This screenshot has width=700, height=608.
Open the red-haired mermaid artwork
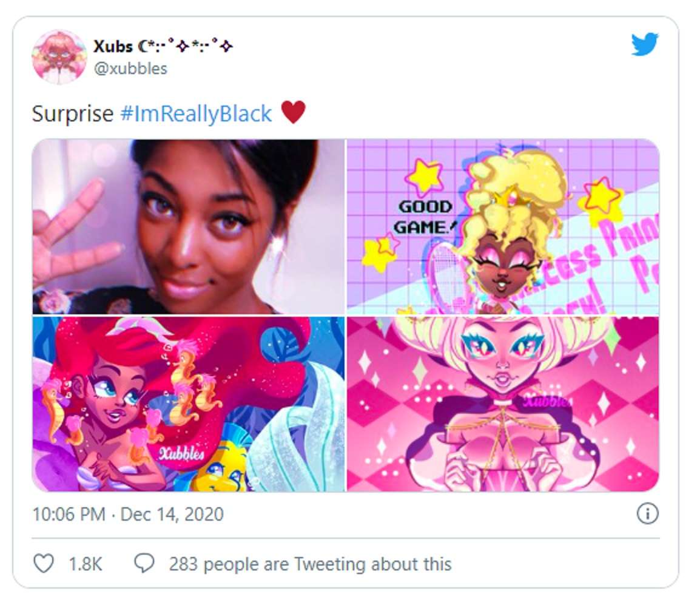point(189,404)
